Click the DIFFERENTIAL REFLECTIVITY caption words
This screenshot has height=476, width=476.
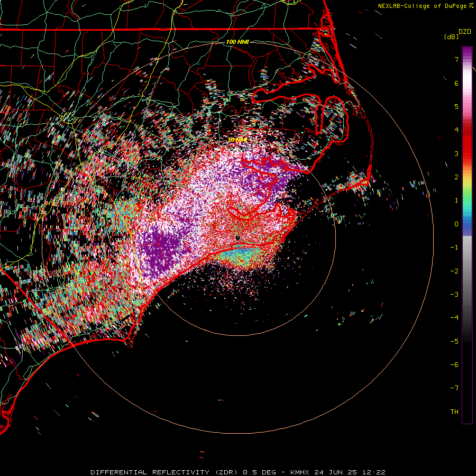point(150,472)
